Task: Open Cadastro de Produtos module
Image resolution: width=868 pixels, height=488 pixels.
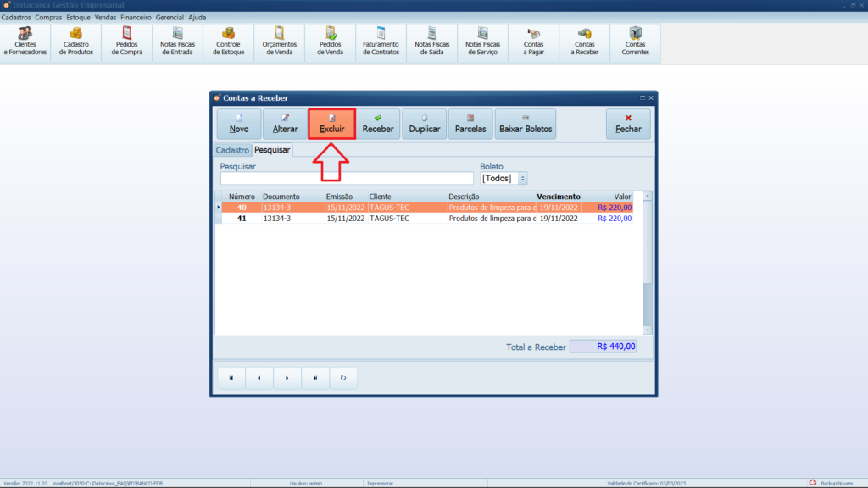Action: click(x=76, y=42)
